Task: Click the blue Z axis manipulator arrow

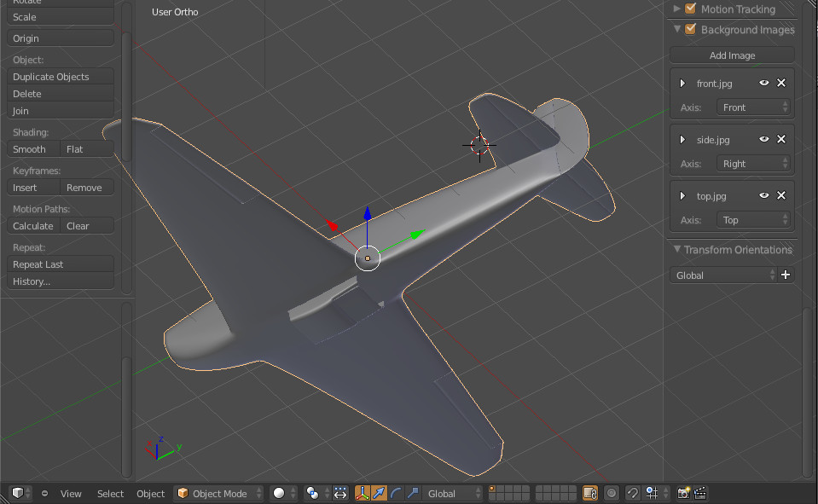Action: (368, 213)
